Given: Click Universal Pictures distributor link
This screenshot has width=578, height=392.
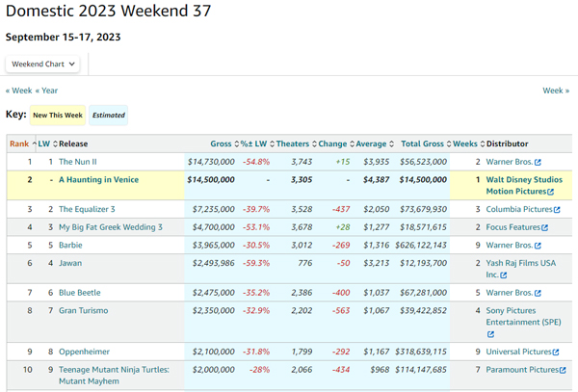Looking at the screenshot, I should tap(518, 352).
